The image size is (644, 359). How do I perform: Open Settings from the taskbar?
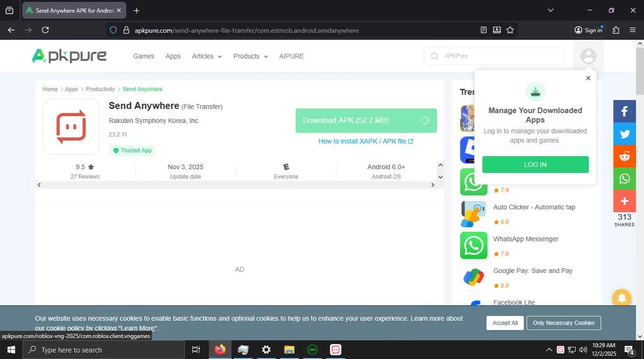pos(266,350)
